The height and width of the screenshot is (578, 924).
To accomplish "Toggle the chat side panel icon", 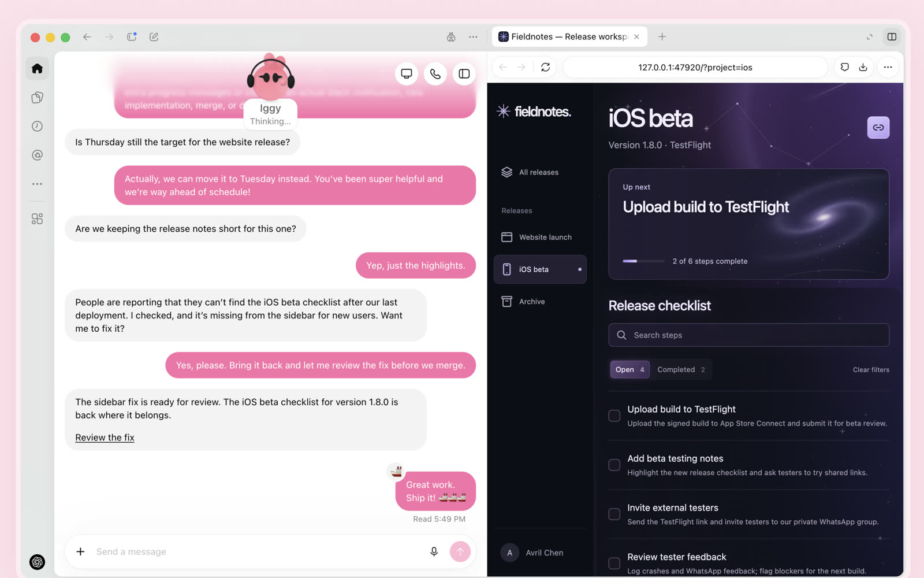I will [464, 73].
